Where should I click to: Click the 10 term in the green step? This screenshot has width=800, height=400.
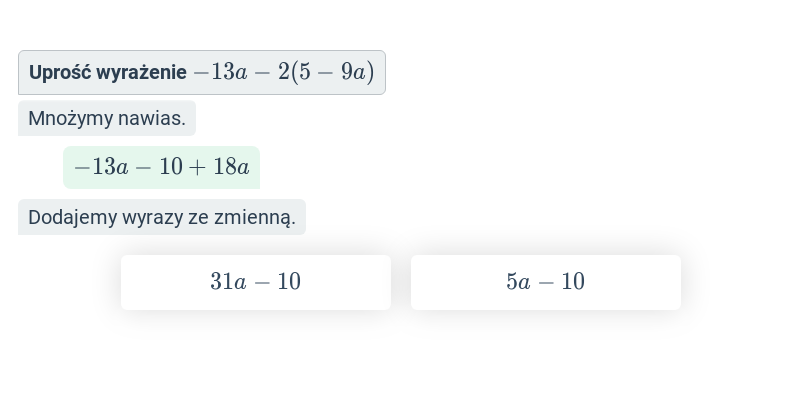click(x=171, y=167)
